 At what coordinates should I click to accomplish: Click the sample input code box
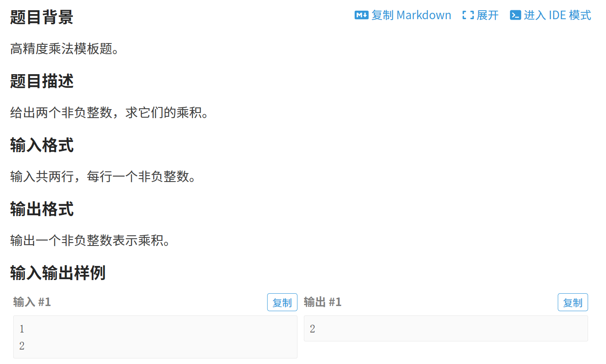tap(155, 337)
